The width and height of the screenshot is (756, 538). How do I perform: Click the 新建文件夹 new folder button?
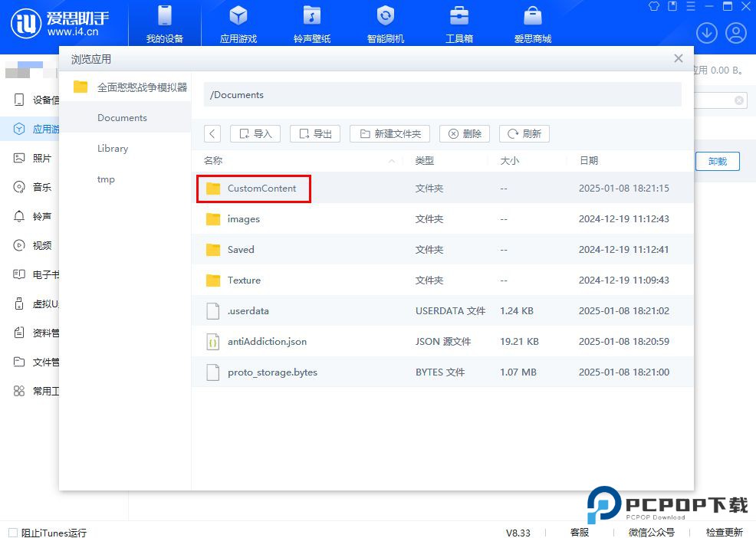[389, 133]
